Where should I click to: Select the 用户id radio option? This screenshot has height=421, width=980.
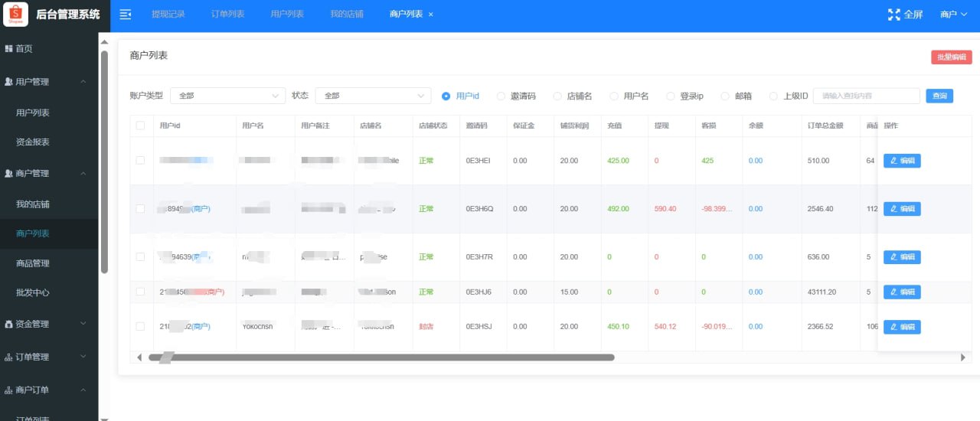(x=446, y=96)
